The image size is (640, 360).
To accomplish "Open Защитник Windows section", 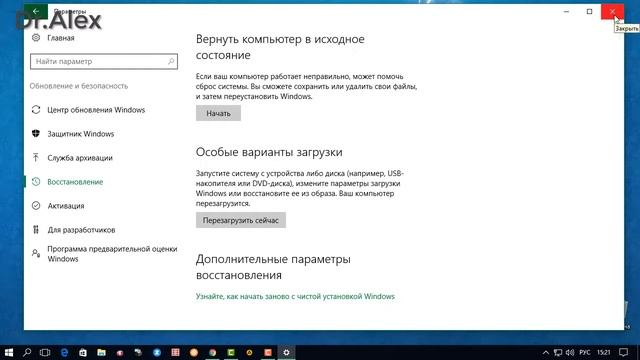I will click(73, 134).
